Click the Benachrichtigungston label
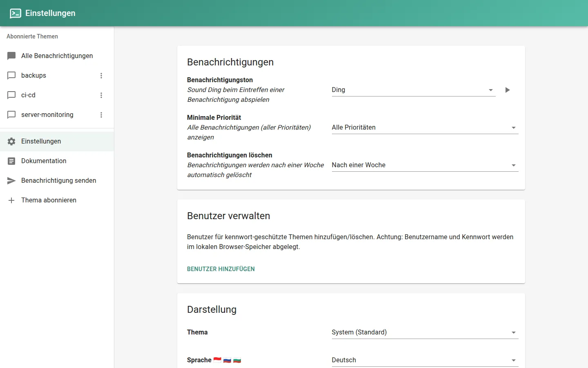Image resolution: width=588 pixels, height=368 pixels. coord(220,80)
